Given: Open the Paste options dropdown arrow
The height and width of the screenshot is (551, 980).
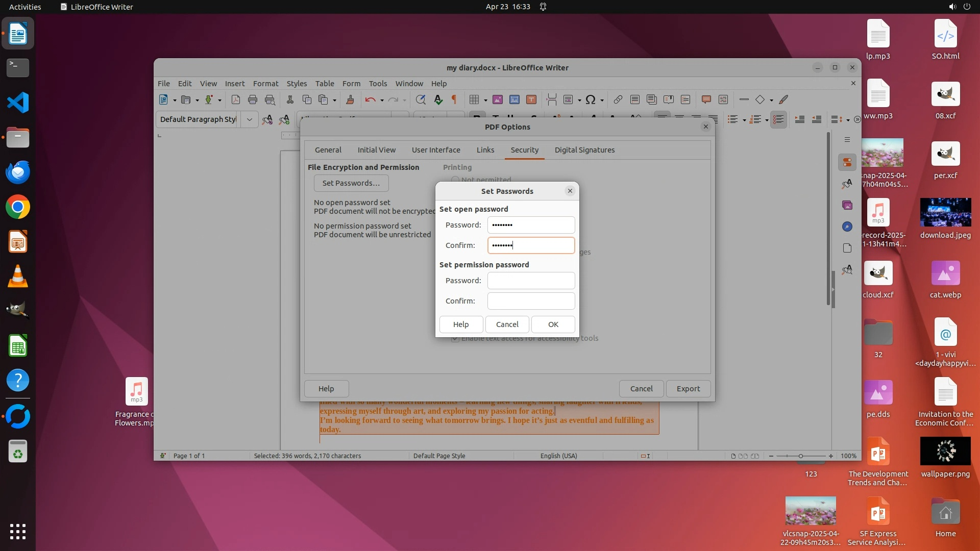Looking at the screenshot, I should (x=334, y=101).
